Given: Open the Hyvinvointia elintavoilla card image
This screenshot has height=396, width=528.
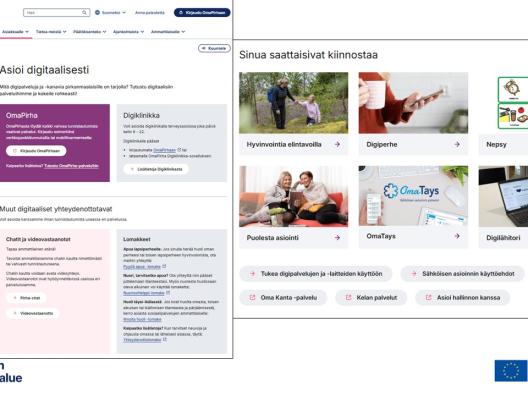Looking at the screenshot, I should pos(294,103).
